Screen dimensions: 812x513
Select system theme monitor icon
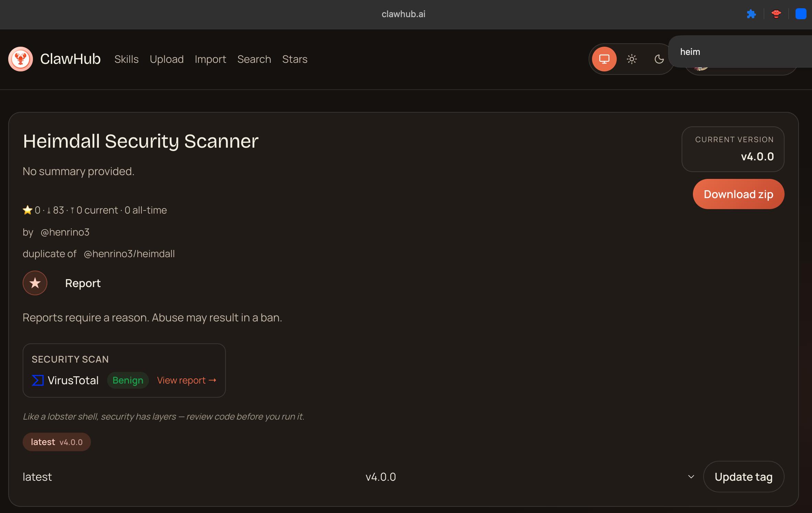(x=604, y=59)
